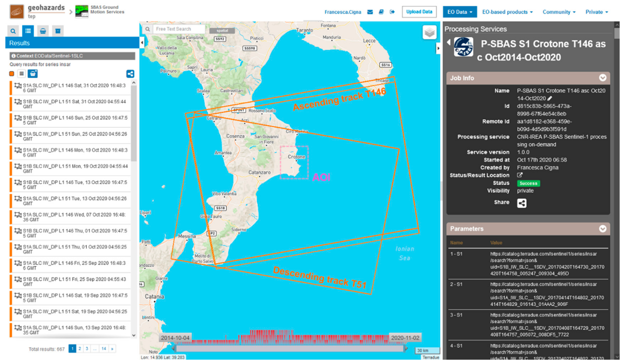
Task: Go to results page 2
Action: click(79, 349)
